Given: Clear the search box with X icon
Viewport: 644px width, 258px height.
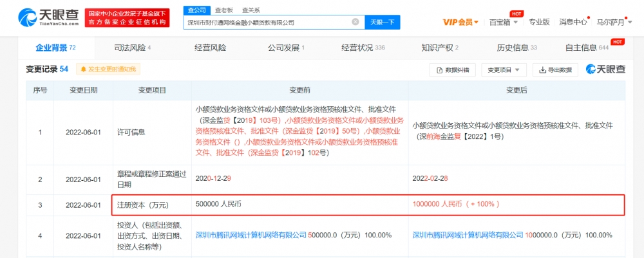Looking at the screenshot, I should click(355, 22).
